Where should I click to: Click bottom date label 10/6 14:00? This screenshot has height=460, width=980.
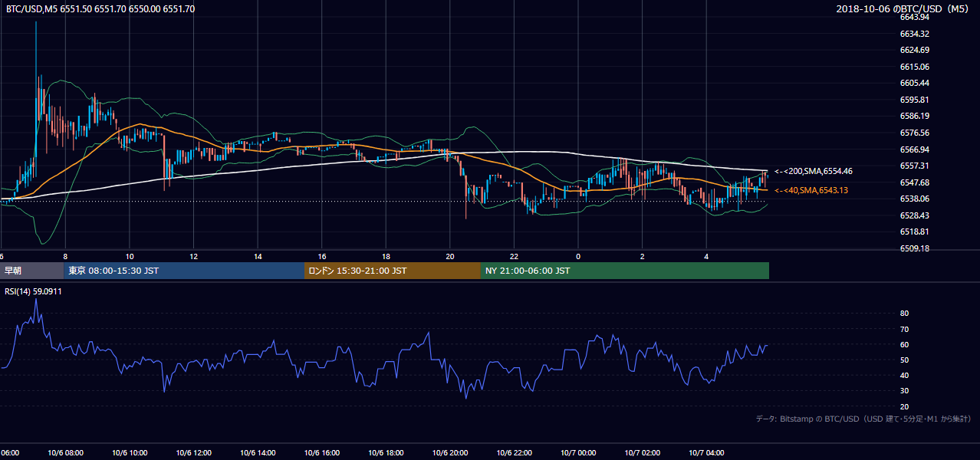(258, 453)
